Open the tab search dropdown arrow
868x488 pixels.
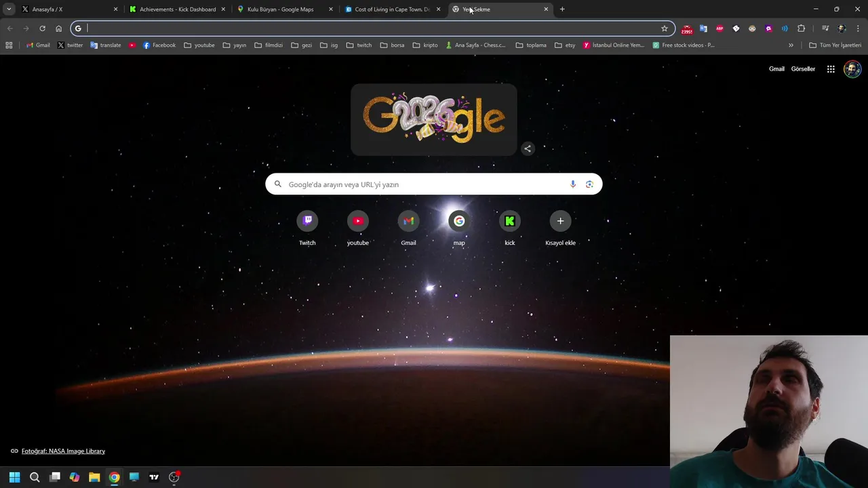pos(9,9)
